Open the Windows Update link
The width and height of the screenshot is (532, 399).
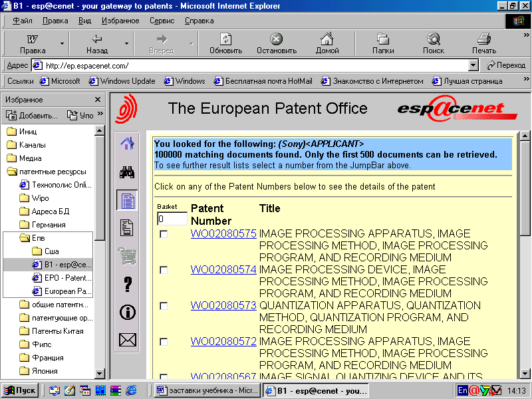(122, 81)
